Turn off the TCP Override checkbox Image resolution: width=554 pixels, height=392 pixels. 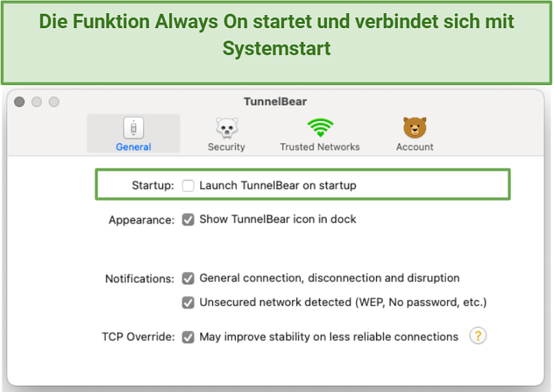click(188, 337)
